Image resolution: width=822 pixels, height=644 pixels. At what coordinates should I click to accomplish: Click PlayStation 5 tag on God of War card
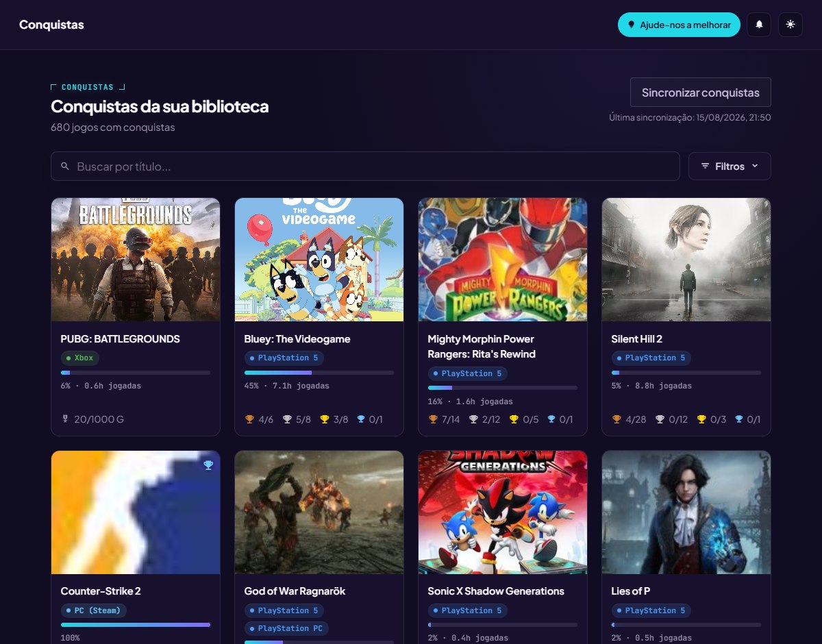tap(284, 610)
